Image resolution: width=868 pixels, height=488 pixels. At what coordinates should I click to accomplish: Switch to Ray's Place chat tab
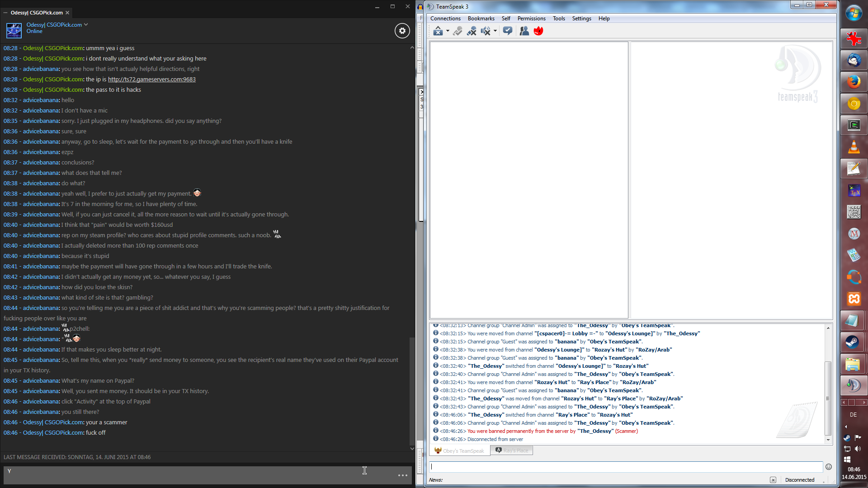pyautogui.click(x=511, y=450)
